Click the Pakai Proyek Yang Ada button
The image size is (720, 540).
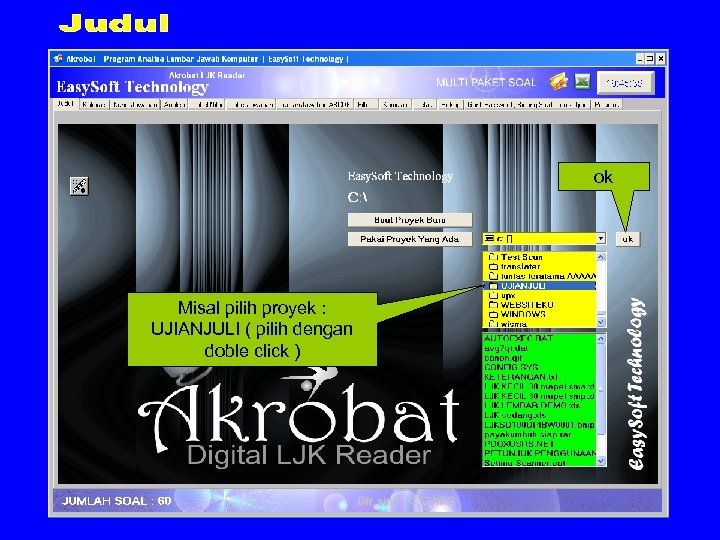(410, 239)
